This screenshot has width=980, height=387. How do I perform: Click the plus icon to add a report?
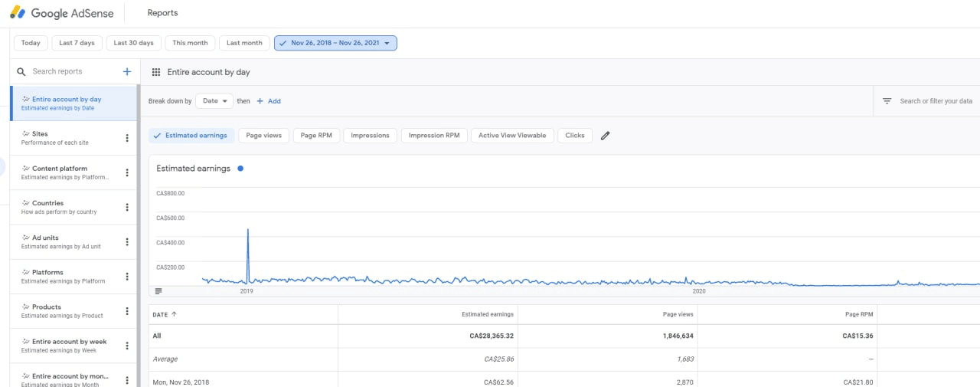point(127,71)
